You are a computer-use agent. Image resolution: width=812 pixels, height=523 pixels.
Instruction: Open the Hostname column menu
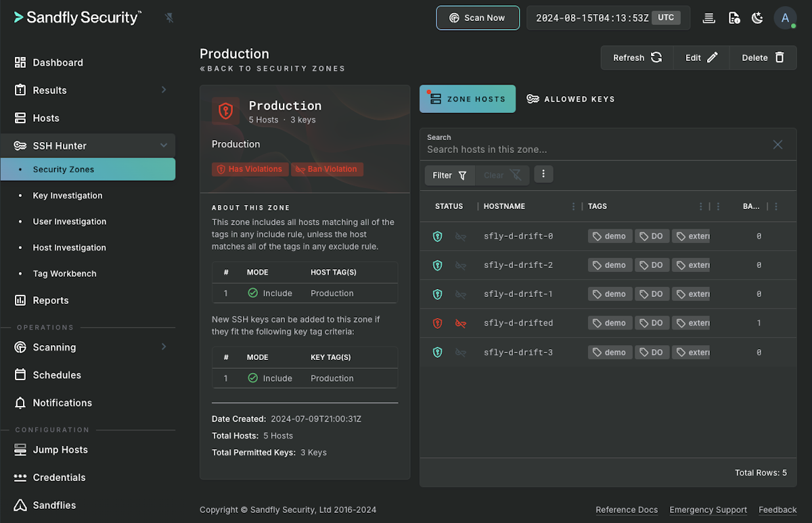574,206
